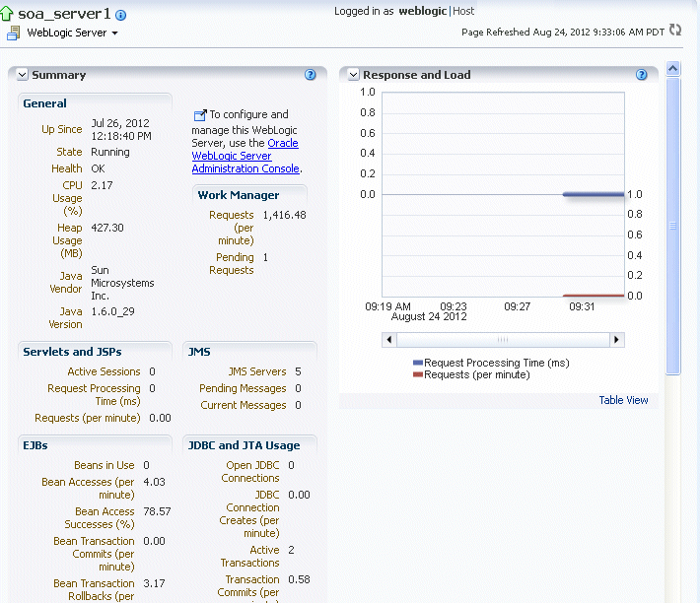Follow the Host link in the header

click(x=463, y=11)
